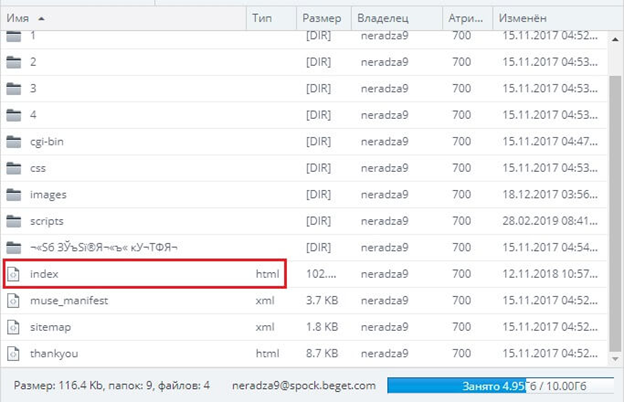Viewport: 624px width, 402px height.
Task: Click the cgi-bin folder icon
Action: [14, 141]
